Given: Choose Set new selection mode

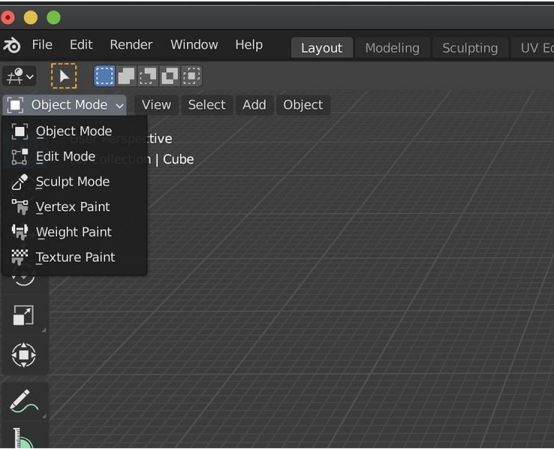Looking at the screenshot, I should [x=105, y=76].
